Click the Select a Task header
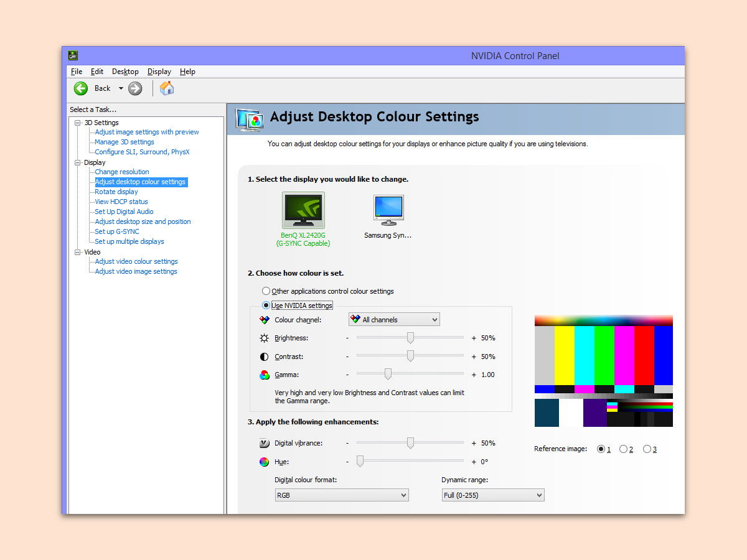The height and width of the screenshot is (560, 747). pyautogui.click(x=93, y=110)
